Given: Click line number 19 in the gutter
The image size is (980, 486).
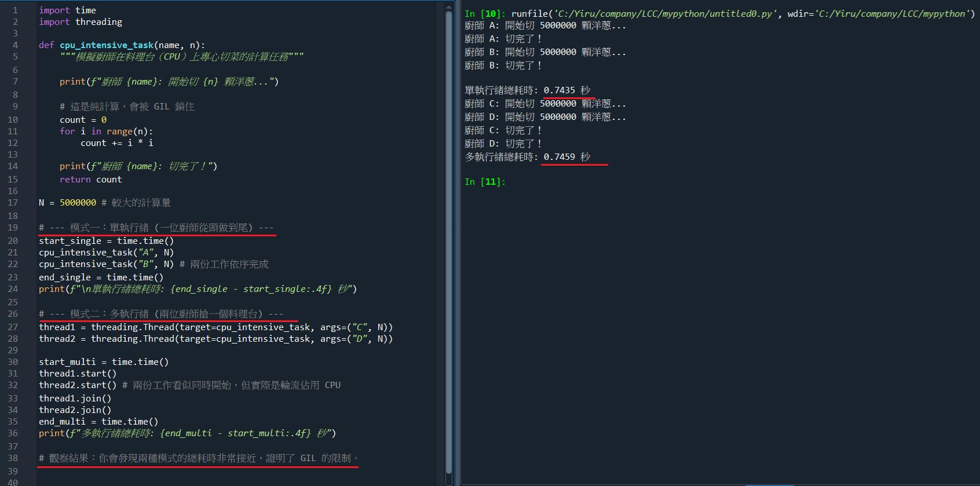Looking at the screenshot, I should point(13,228).
